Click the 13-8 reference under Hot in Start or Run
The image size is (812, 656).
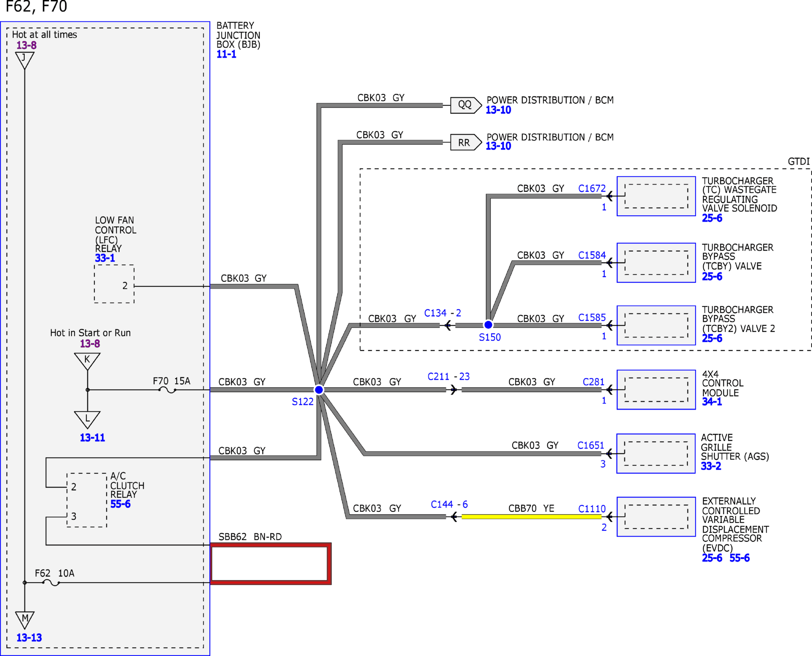(90, 343)
